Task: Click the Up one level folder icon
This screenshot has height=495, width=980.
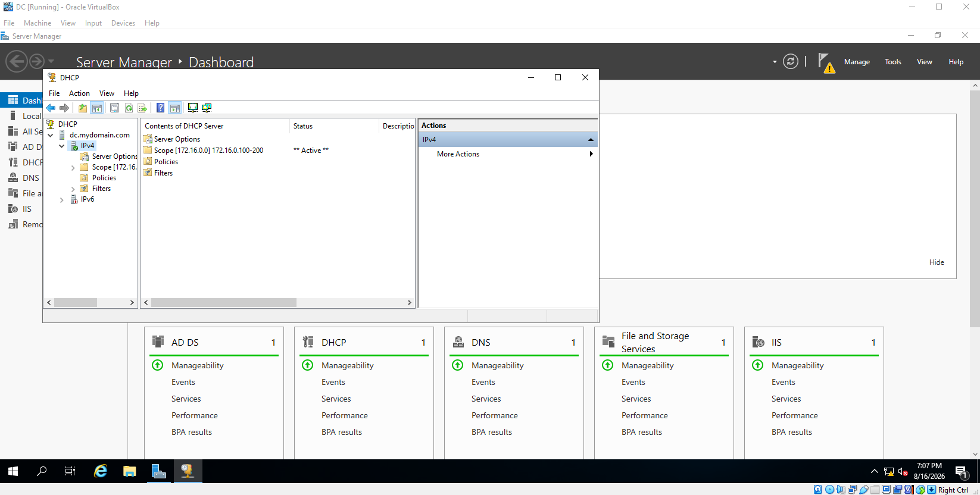Action: pos(83,108)
